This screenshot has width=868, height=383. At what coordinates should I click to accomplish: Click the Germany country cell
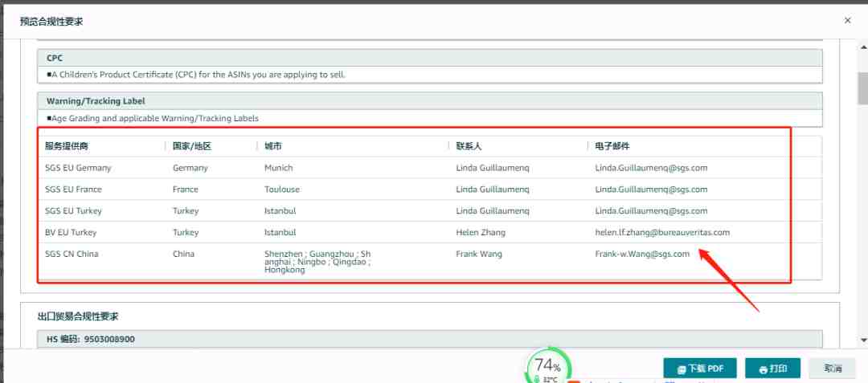190,168
